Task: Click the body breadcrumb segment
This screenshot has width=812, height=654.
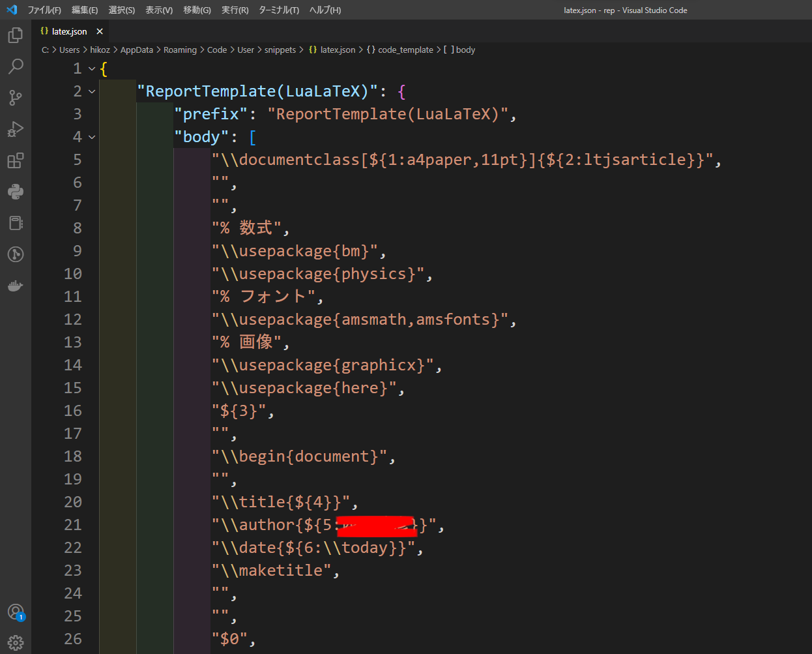Action: 459,50
